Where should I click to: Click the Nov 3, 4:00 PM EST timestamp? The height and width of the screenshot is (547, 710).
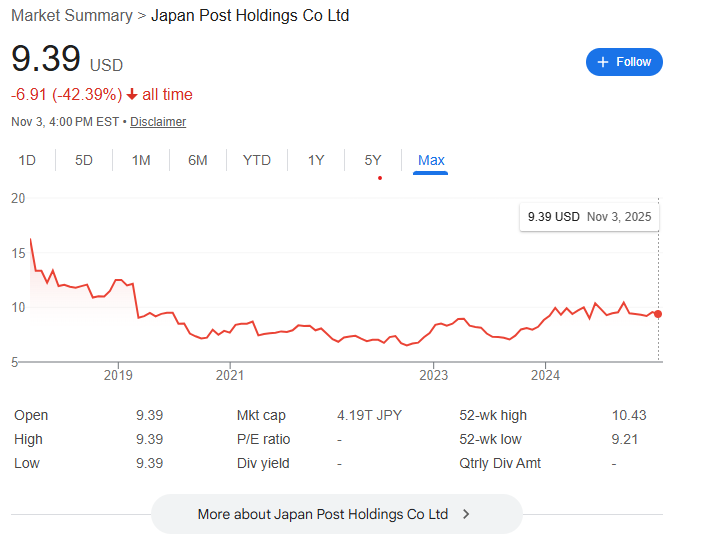65,122
